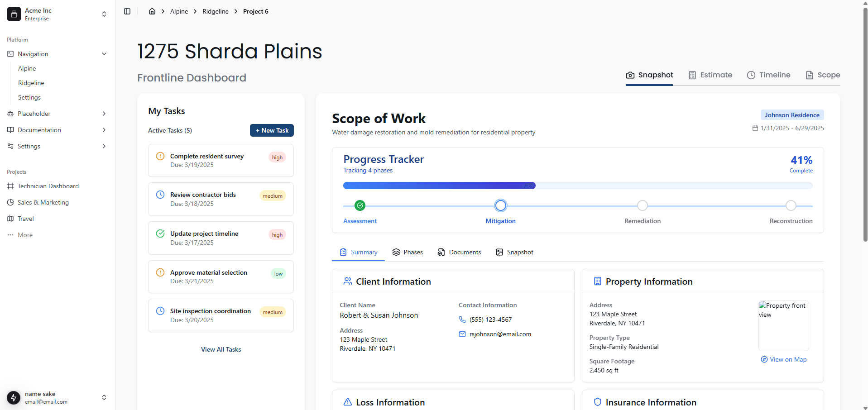This screenshot has height=410, width=868.
Task: Collapse the Navigation section chevron
Action: (104, 54)
